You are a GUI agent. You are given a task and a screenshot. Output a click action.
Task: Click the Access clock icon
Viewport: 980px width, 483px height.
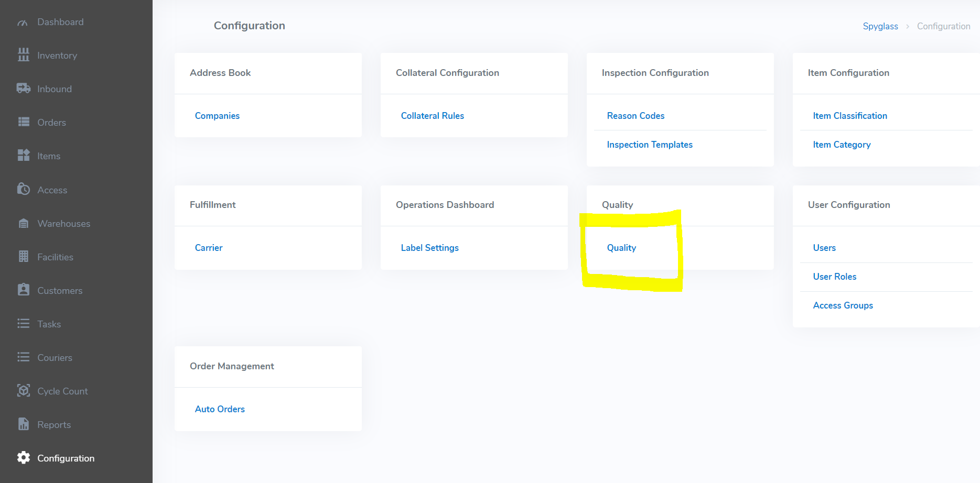23,190
